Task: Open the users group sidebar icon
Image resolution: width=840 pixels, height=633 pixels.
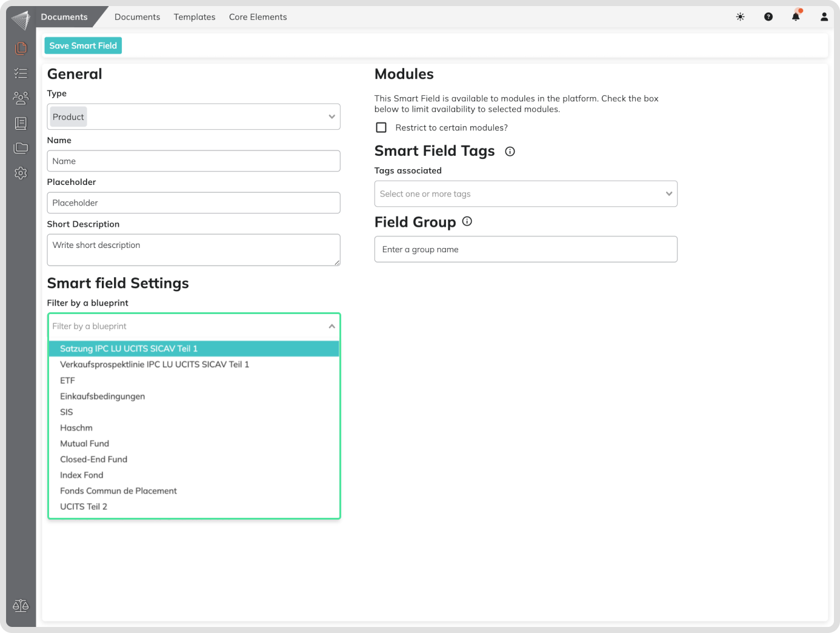Action: [x=21, y=98]
